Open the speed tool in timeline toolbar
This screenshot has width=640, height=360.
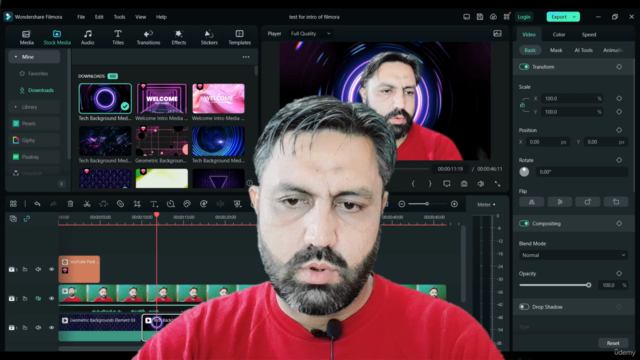(171, 204)
